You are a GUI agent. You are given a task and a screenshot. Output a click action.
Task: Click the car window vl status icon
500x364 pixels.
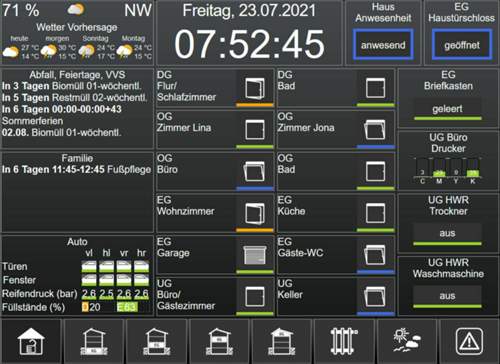[x=89, y=280]
